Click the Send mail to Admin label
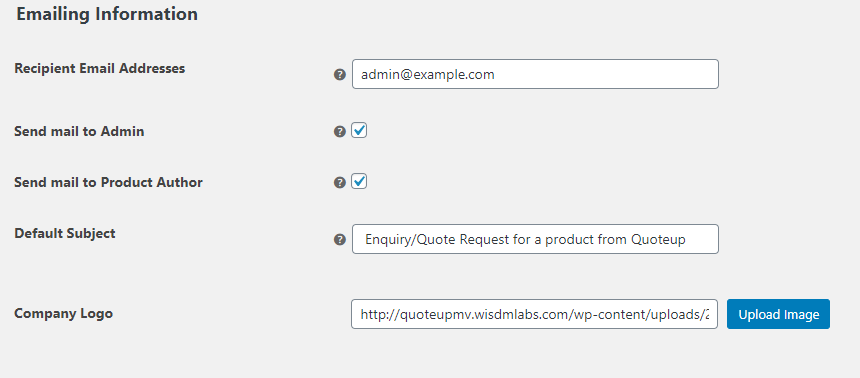 tap(79, 131)
